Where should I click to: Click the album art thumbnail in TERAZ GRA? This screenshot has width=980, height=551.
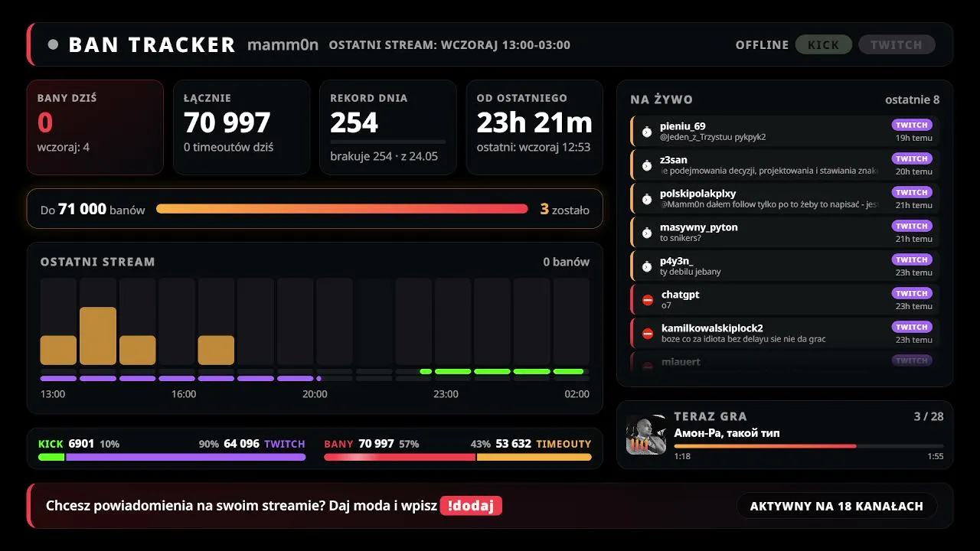click(645, 435)
